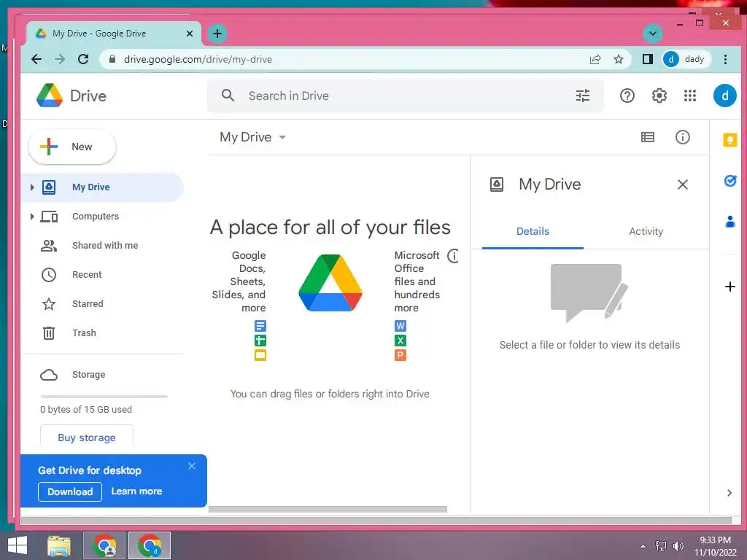Viewport: 747px width, 560px height.
Task: Click the Word file icon
Action: pos(400,326)
